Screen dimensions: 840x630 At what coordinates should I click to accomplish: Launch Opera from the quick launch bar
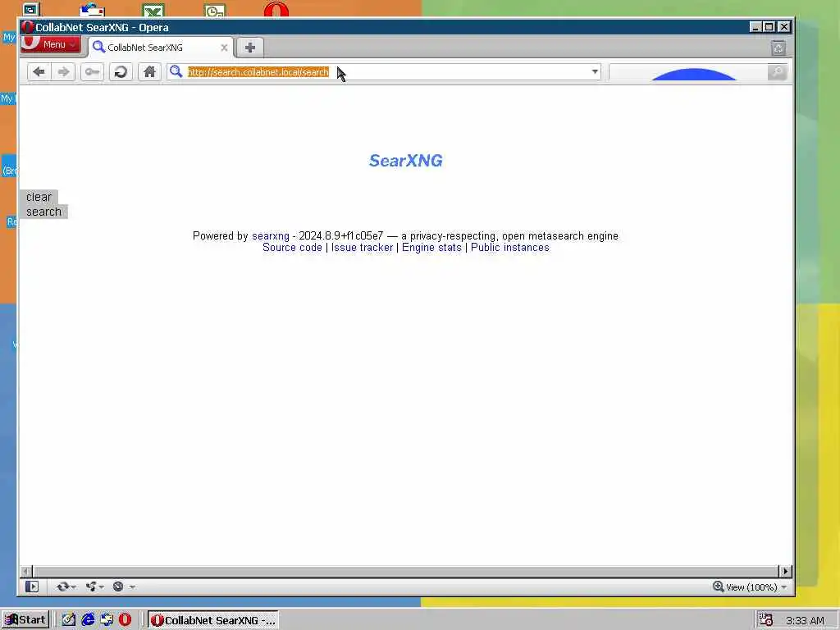(125, 620)
